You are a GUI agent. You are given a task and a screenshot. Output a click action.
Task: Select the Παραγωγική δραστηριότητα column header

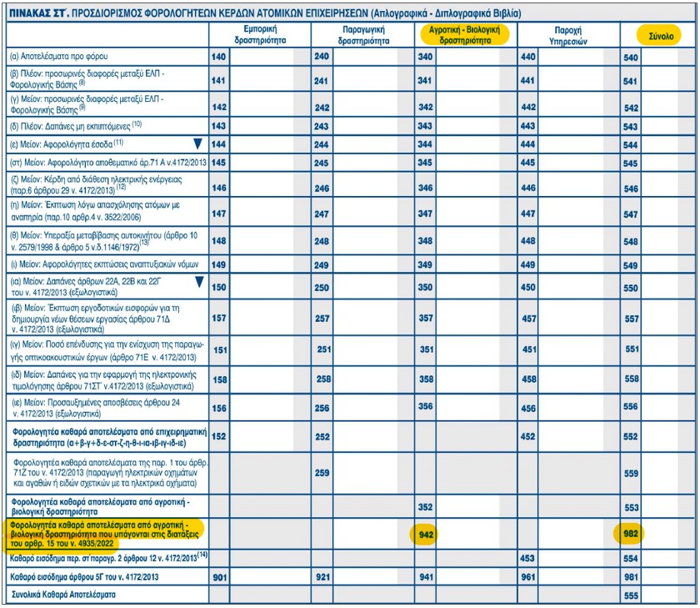[x=363, y=34]
